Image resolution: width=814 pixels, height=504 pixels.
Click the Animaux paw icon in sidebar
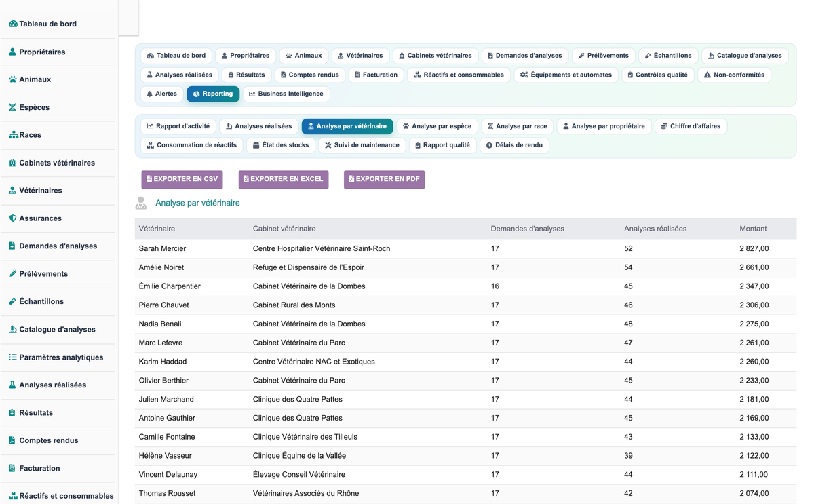click(x=13, y=79)
